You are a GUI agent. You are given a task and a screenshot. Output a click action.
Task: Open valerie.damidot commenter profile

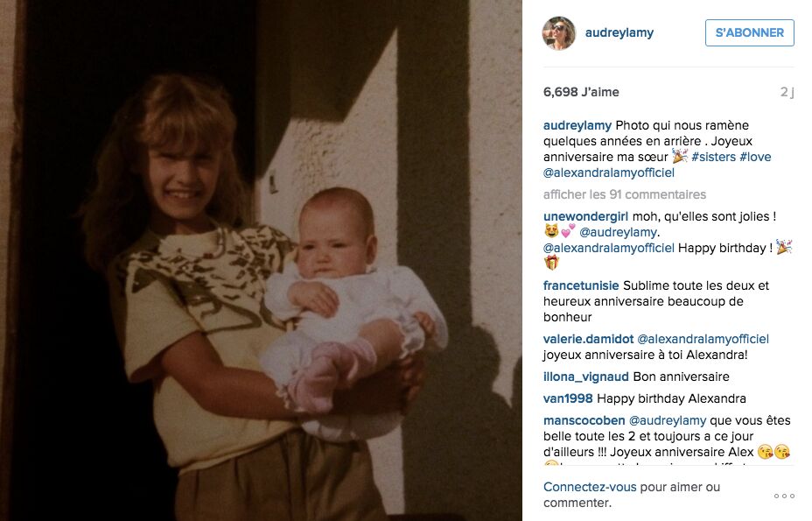(x=588, y=339)
